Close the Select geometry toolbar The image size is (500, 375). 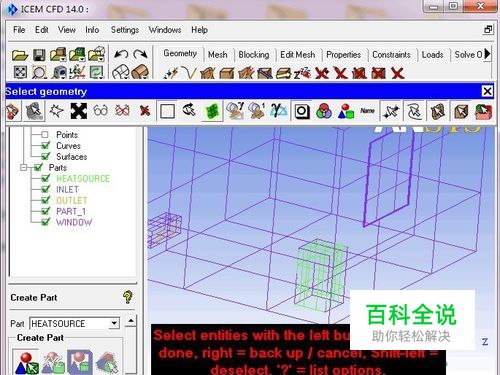[487, 91]
